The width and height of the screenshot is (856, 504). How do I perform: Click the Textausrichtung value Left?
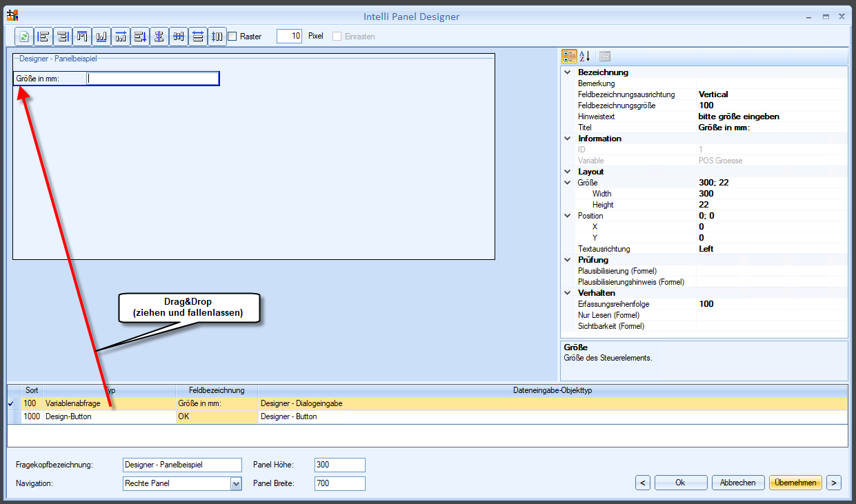coord(706,249)
